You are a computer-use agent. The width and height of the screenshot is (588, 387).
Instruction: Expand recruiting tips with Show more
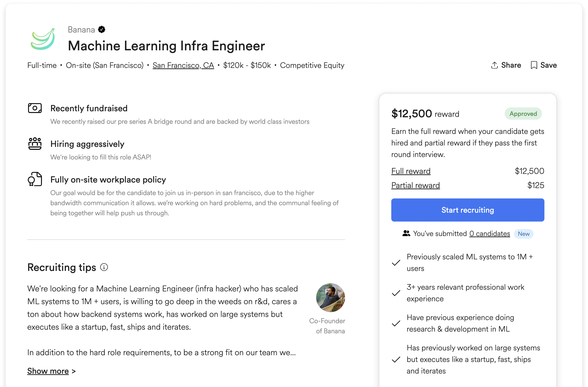click(48, 371)
